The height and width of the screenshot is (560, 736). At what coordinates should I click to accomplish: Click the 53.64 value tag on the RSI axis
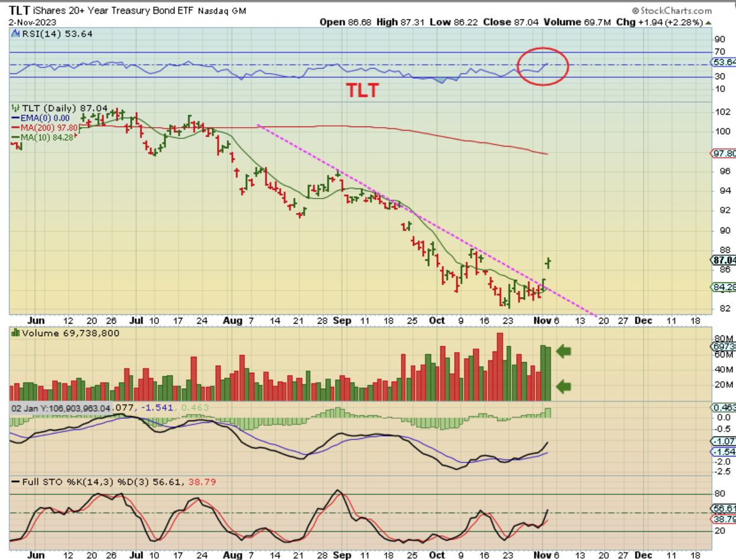tap(724, 62)
